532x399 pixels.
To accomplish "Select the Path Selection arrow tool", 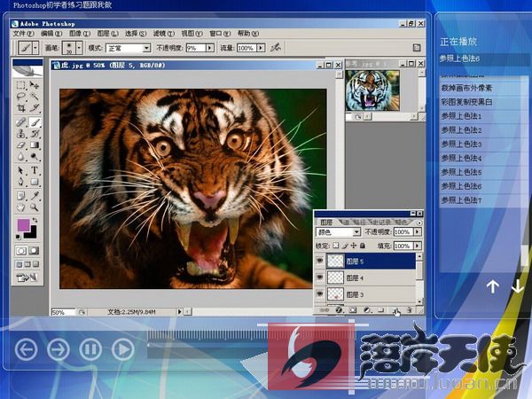I will [21, 170].
